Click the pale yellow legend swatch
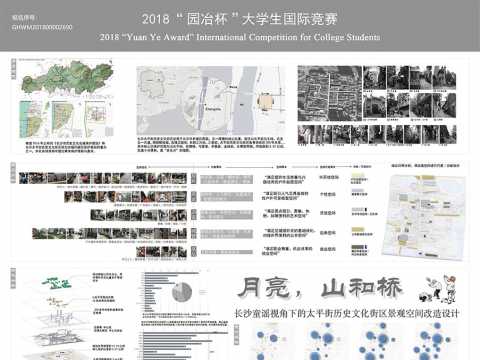Viewport: 480px width, 360px height. pos(359,175)
